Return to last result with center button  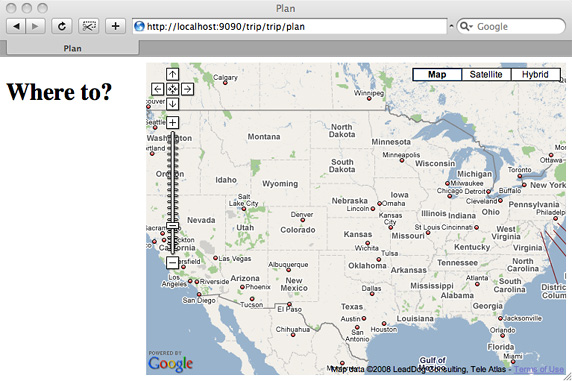173,89
